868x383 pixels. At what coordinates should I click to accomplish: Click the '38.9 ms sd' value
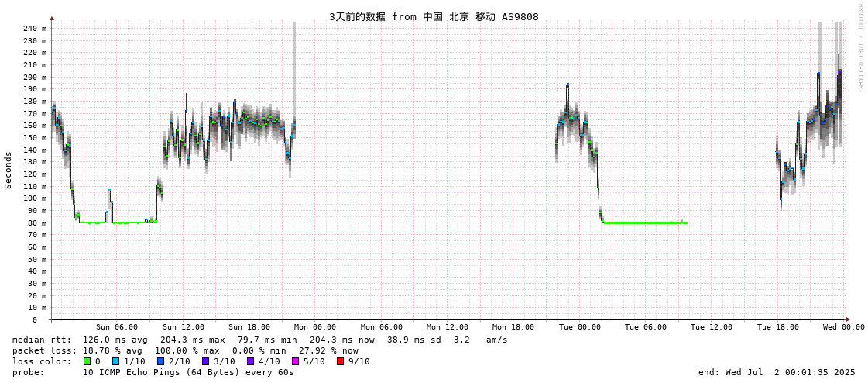point(414,340)
